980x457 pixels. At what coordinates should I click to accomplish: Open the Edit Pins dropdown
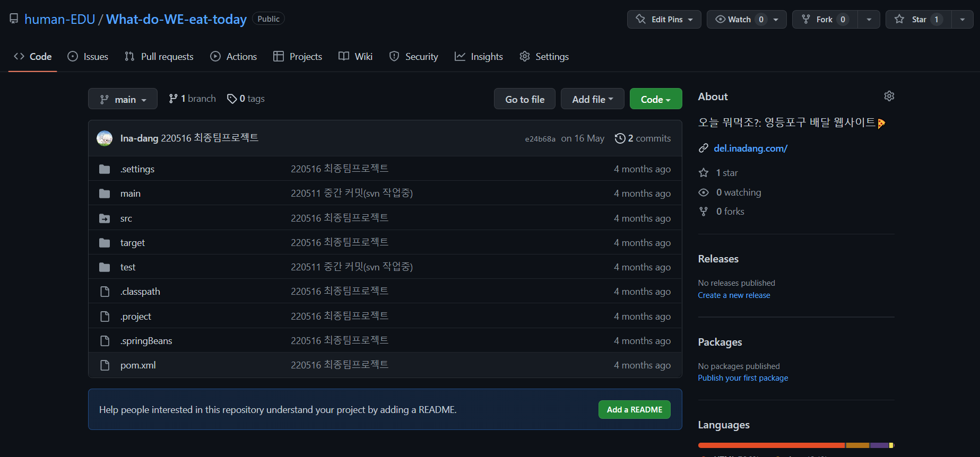point(664,20)
